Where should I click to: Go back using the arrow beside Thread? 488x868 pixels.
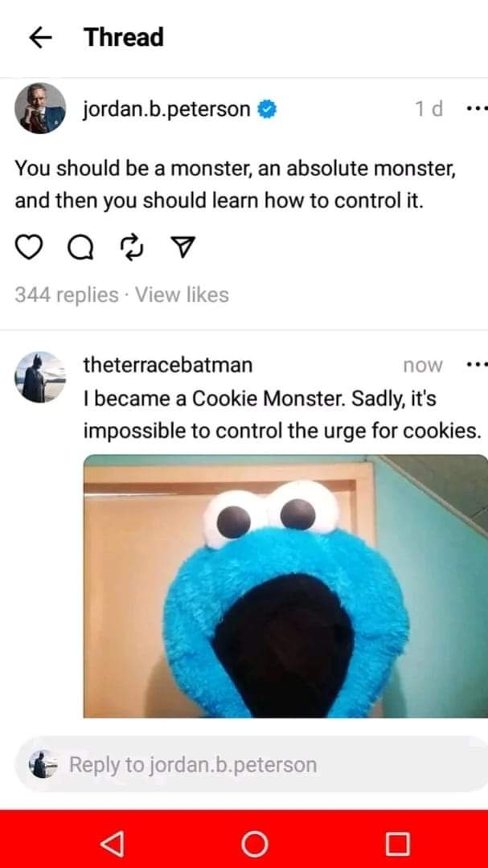click(x=40, y=38)
